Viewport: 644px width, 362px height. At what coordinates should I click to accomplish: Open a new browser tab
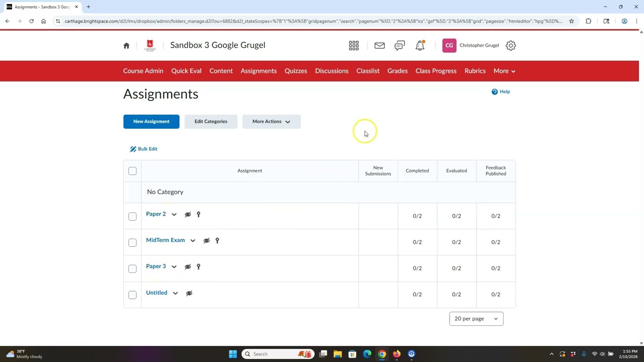click(x=88, y=7)
